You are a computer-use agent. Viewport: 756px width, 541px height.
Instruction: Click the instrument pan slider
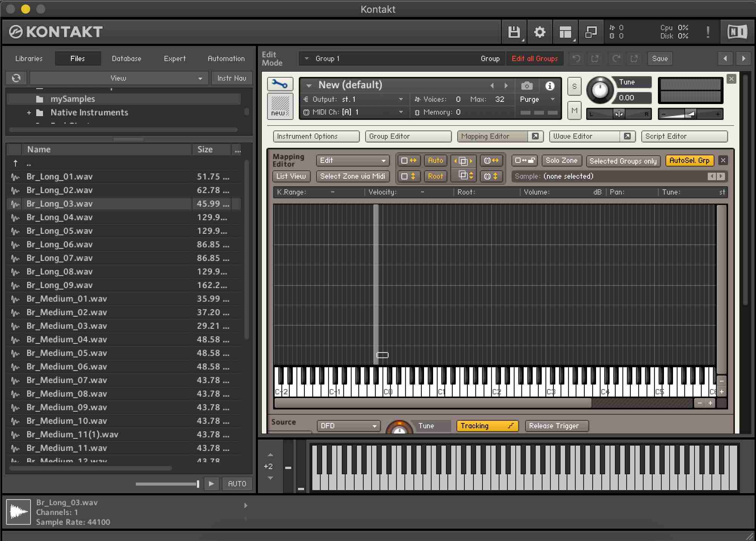(x=619, y=114)
